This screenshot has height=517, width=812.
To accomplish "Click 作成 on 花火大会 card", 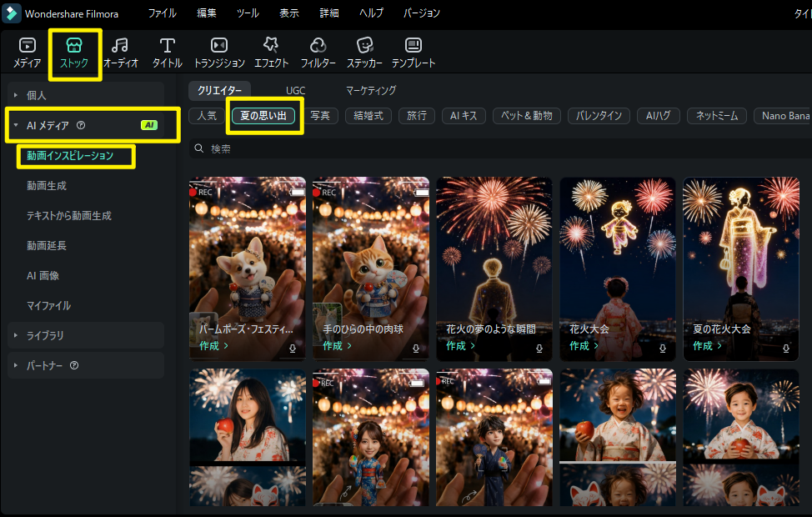I will [x=583, y=345].
